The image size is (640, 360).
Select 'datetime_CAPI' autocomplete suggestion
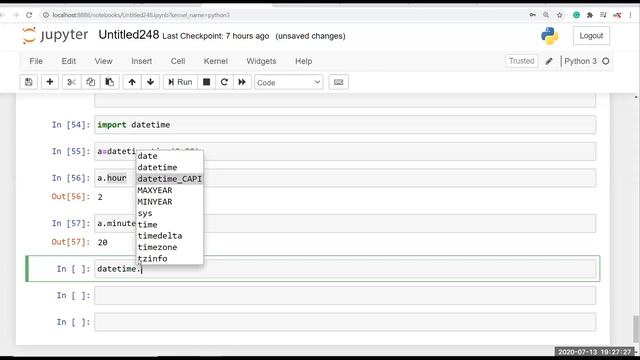[169, 179]
